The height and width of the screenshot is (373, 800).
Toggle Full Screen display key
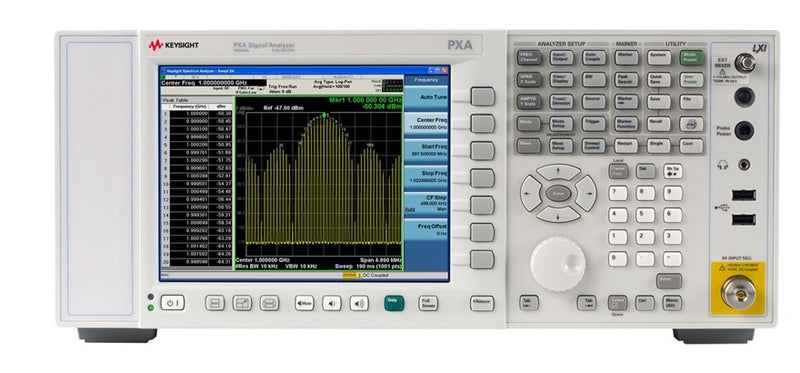(x=428, y=303)
